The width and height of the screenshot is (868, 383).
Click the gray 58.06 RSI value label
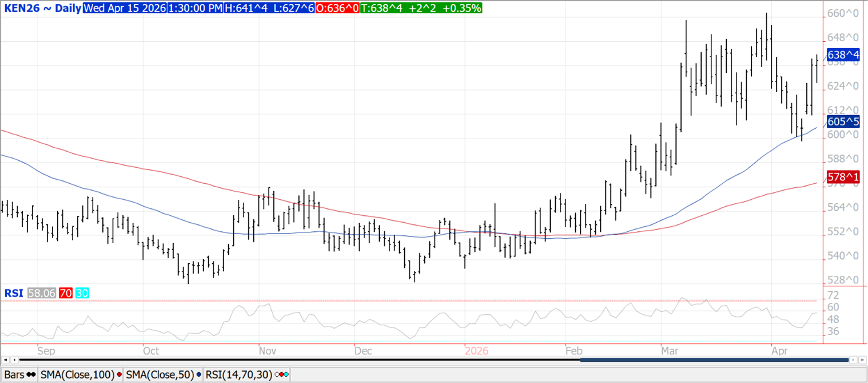41,293
